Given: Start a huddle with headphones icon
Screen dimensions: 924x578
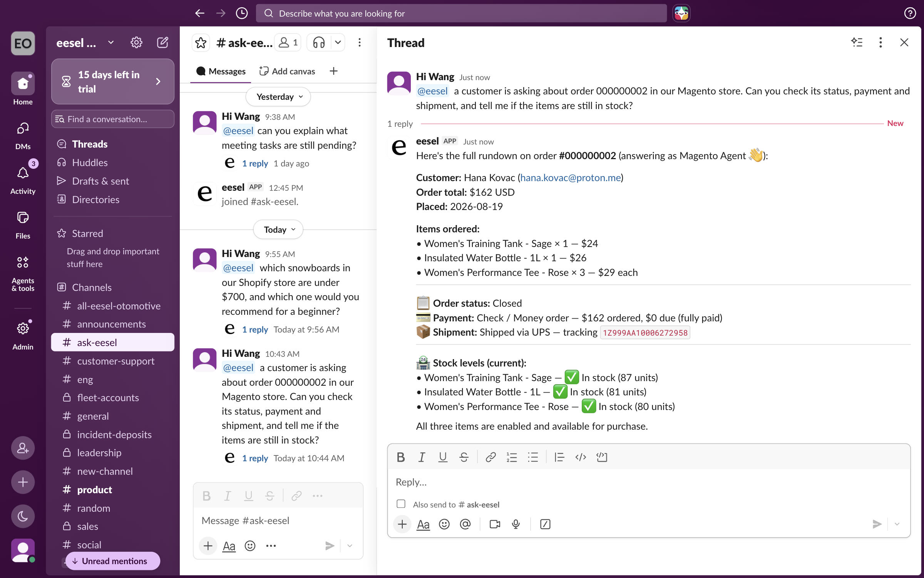Looking at the screenshot, I should pyautogui.click(x=319, y=42).
